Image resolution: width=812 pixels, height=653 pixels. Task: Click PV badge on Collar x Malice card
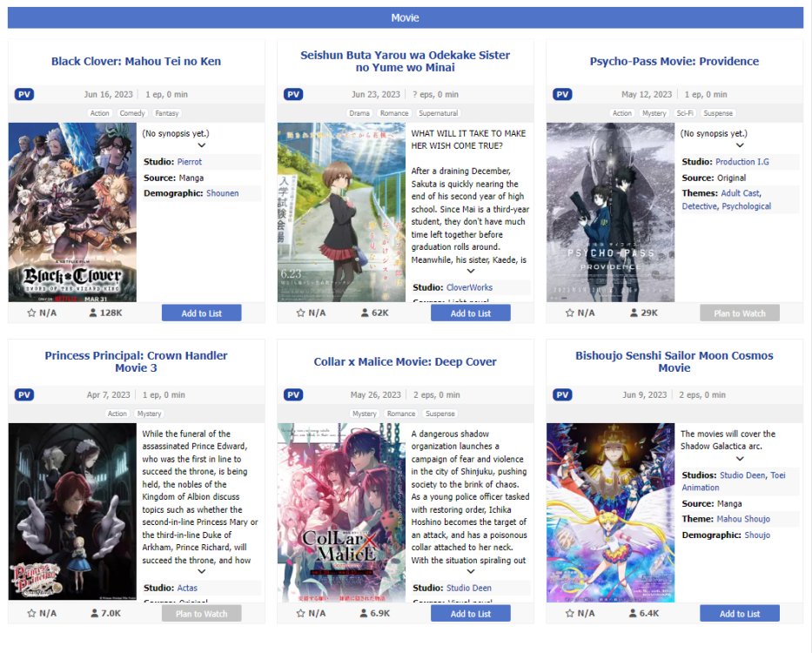pos(293,395)
